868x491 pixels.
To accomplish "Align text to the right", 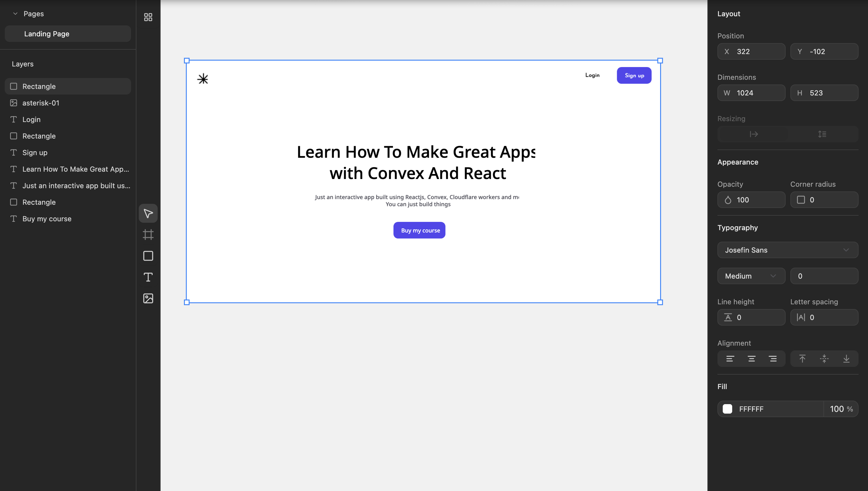I will [x=773, y=359].
